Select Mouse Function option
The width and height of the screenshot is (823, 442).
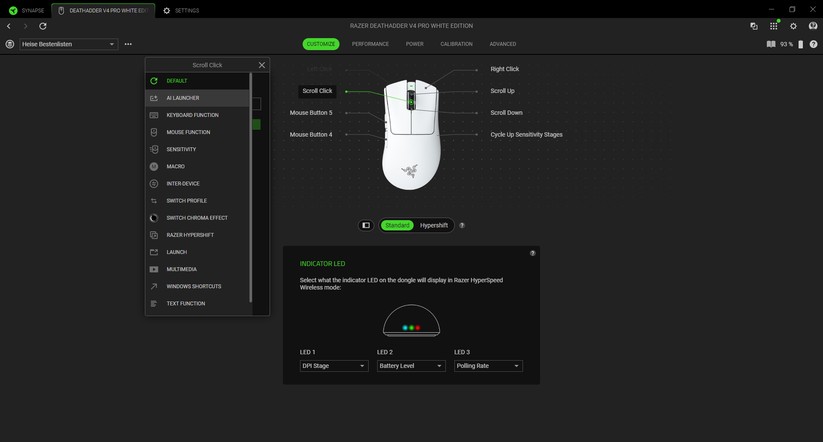[x=197, y=132]
